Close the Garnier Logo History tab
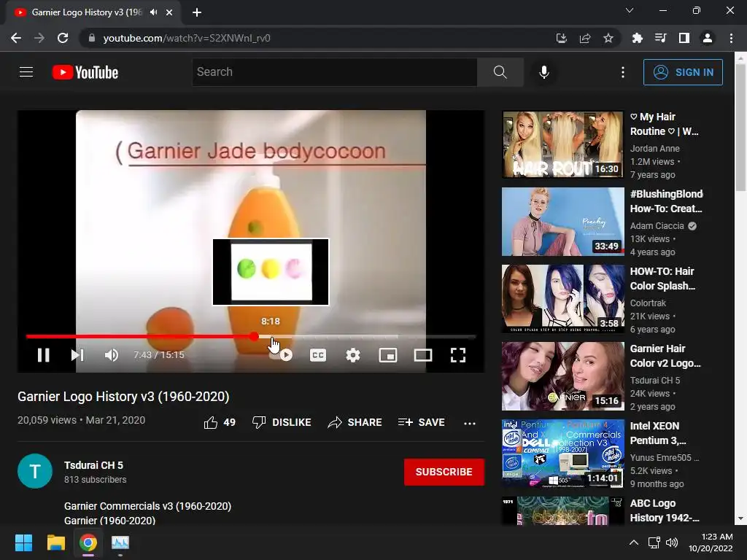The width and height of the screenshot is (747, 560). [169, 12]
